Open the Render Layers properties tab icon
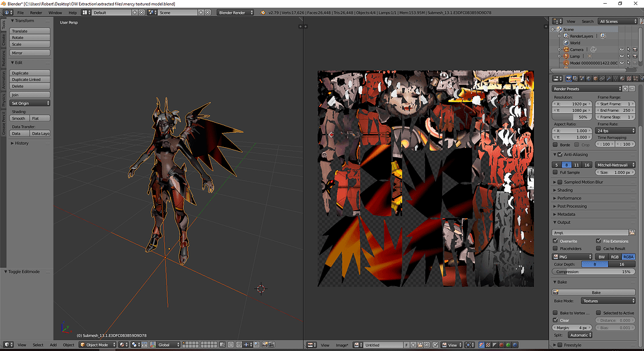644x351 pixels. tap(575, 79)
